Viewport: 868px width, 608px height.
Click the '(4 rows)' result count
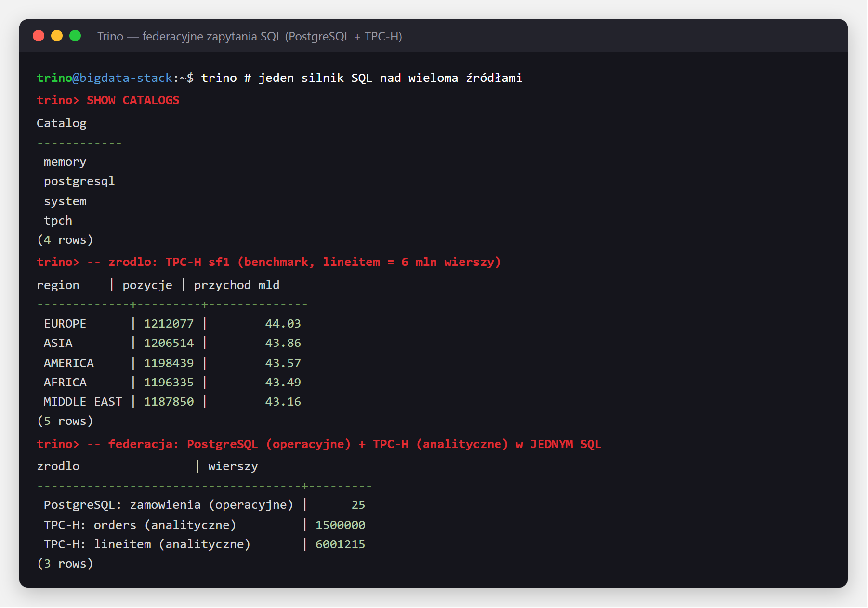coord(65,240)
